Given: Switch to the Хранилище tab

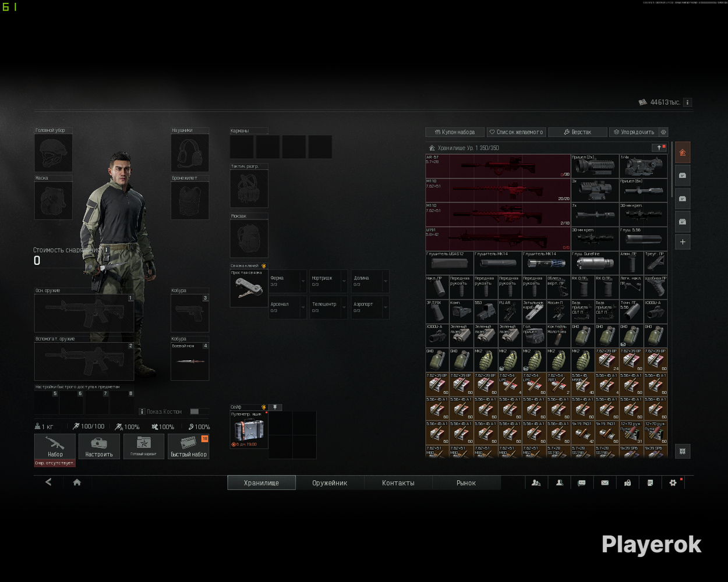Looking at the screenshot, I should coord(261,482).
